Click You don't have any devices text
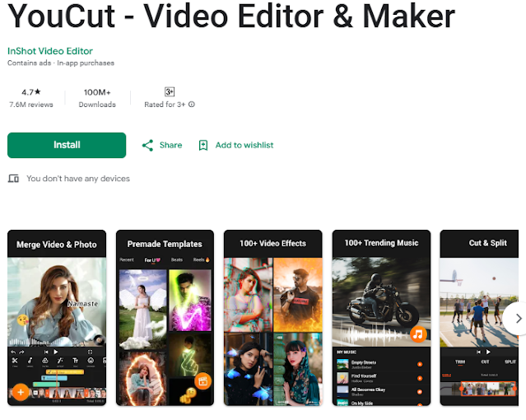526x420 pixels. (78, 179)
